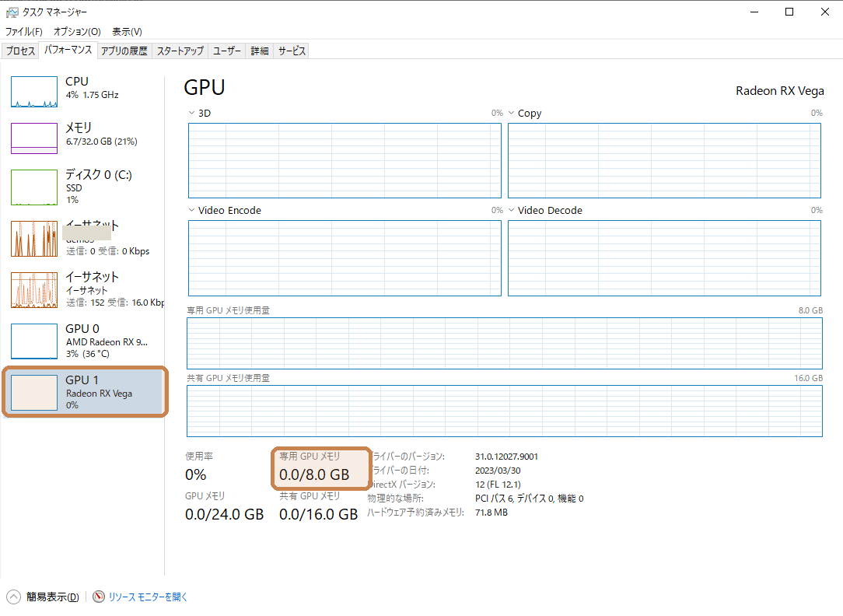Image resolution: width=843 pixels, height=616 pixels.
Task: Minimize the Task Manager window
Action: click(x=754, y=12)
